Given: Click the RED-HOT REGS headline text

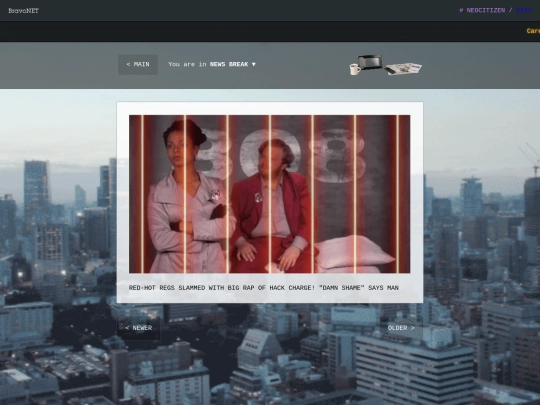Looking at the screenshot, I should (x=264, y=288).
